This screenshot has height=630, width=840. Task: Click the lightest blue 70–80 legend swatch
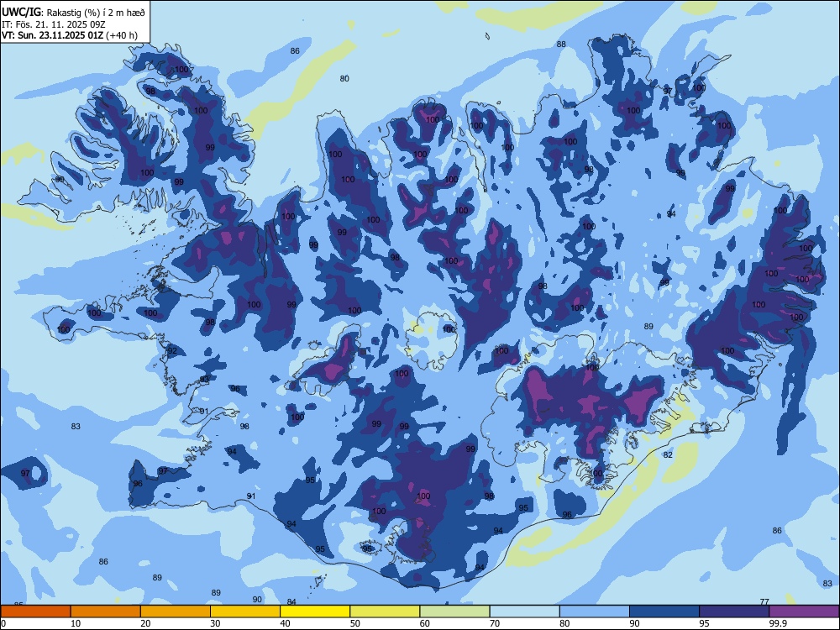pos(525,612)
